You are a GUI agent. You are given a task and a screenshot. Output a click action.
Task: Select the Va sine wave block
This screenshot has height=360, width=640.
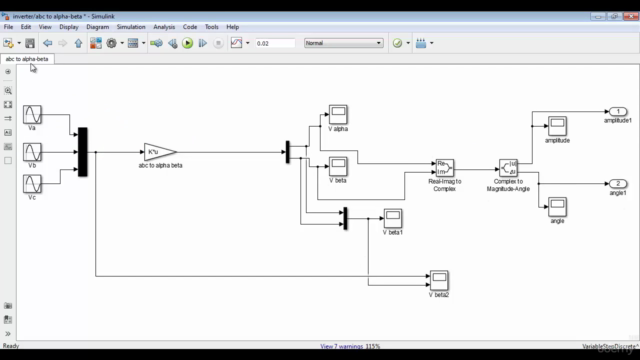click(x=32, y=114)
